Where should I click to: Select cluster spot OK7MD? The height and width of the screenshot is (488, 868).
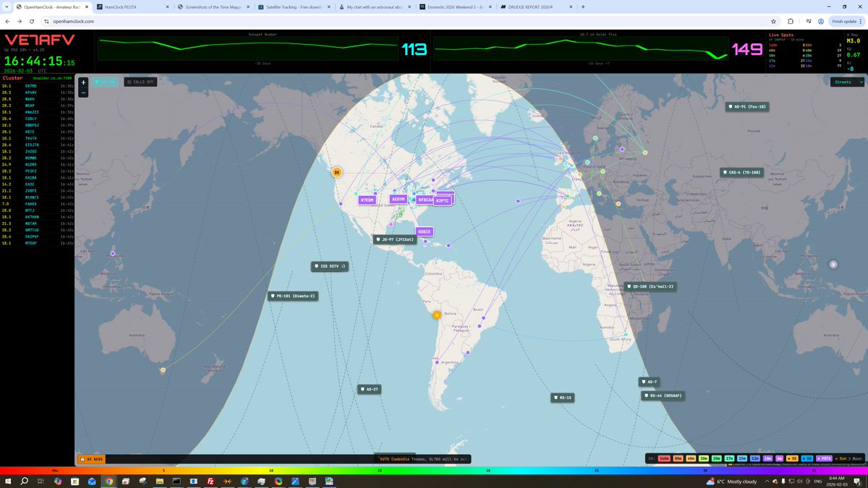tap(31, 85)
